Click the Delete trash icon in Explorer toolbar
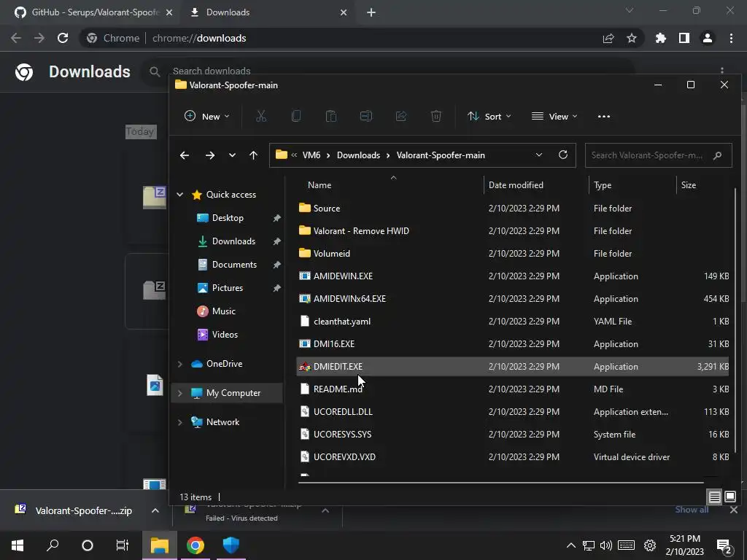The height and width of the screenshot is (560, 747). [x=436, y=116]
